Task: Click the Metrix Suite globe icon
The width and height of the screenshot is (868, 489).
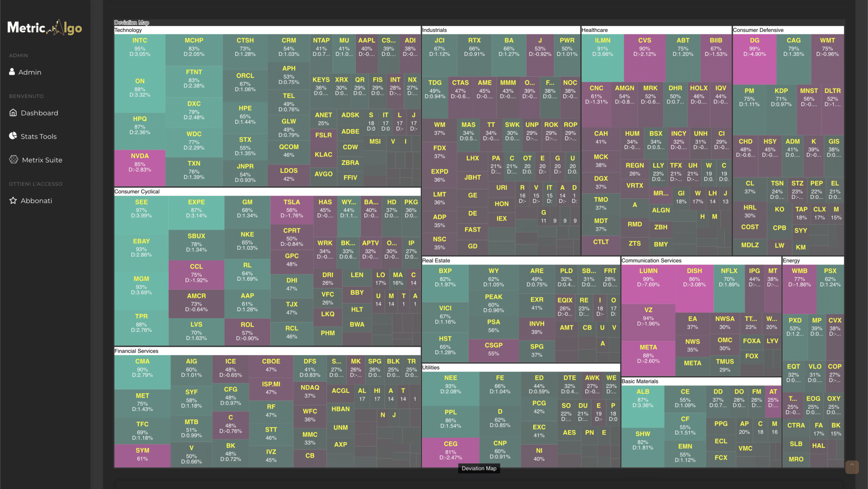Action: 14,159
